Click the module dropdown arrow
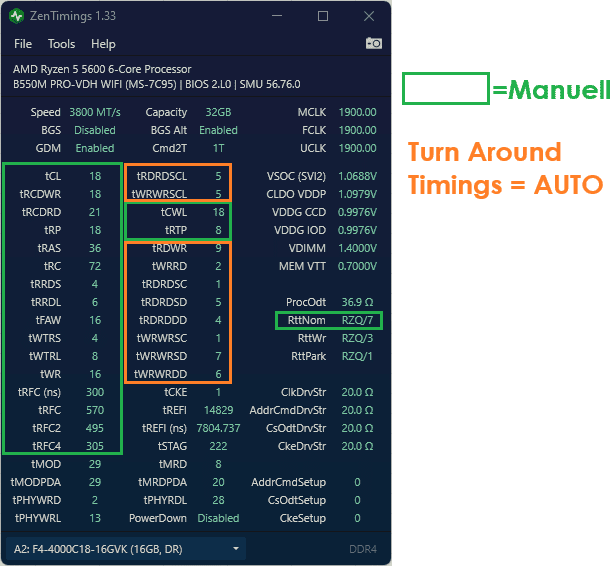This screenshot has height=566, width=616. click(x=236, y=549)
